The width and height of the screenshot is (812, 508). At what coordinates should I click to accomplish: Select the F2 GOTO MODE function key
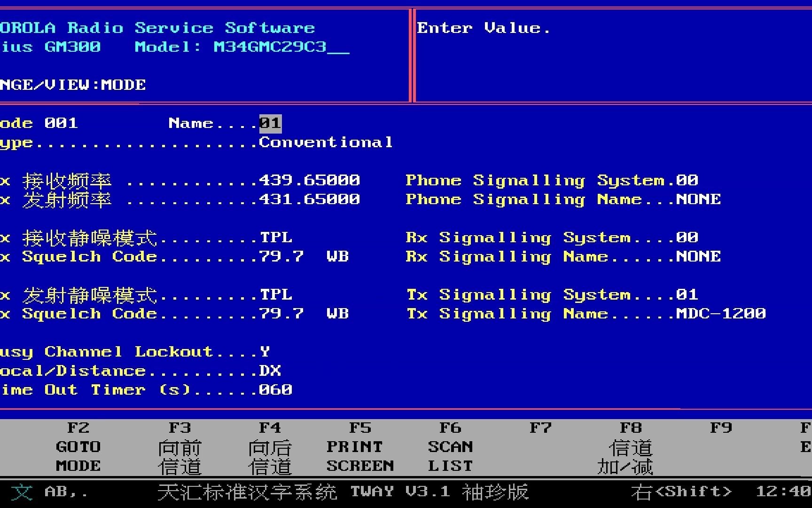[x=78, y=447]
